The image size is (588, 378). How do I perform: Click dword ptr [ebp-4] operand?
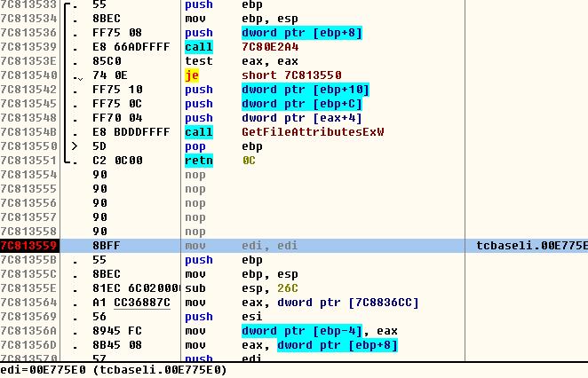coord(302,331)
